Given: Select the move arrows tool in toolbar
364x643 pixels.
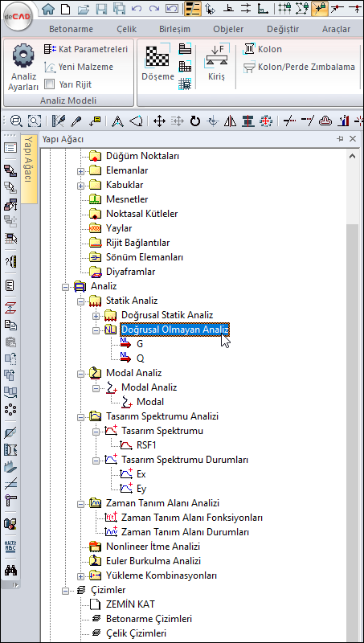Looking at the screenshot, I should [159, 121].
